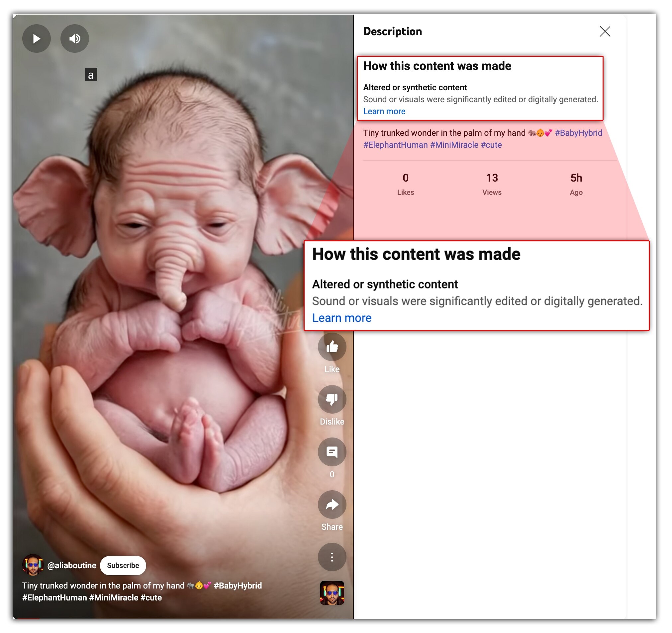This screenshot has width=672, height=633.
Task: Click the Share arrow icon
Action: point(332,505)
